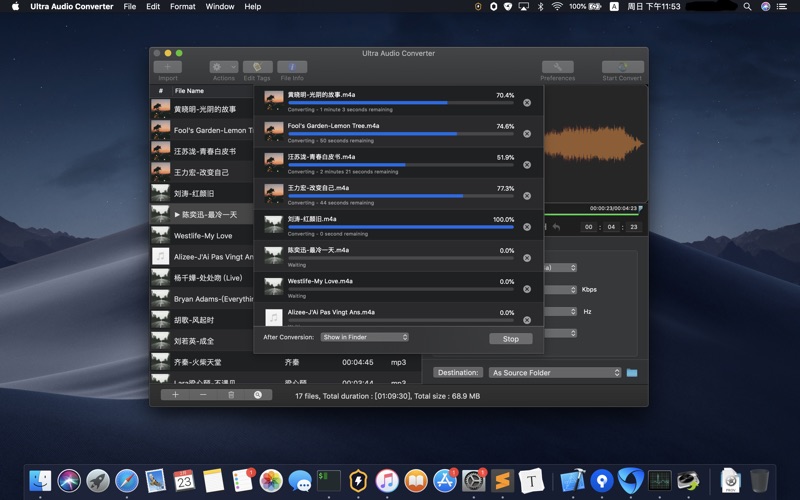
Task: Open Terminal from the Dock
Action: tap(329, 481)
